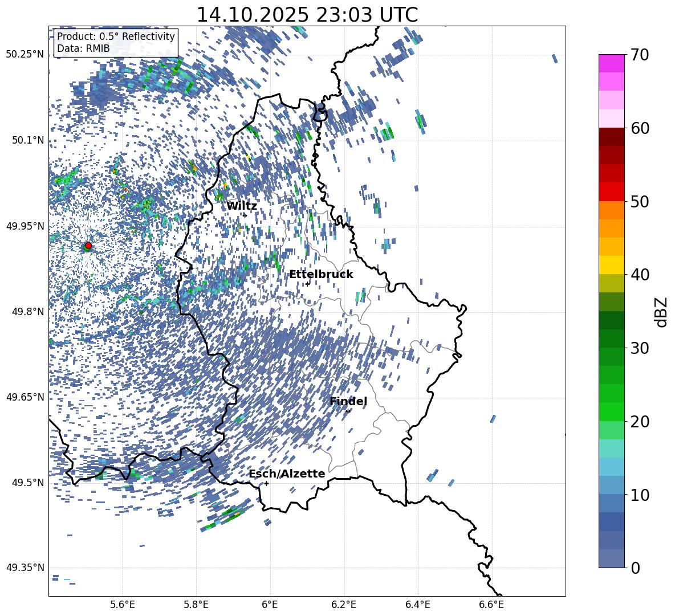Click the 6.2°E longitude label
The width and height of the screenshot is (675, 616).
click(344, 605)
